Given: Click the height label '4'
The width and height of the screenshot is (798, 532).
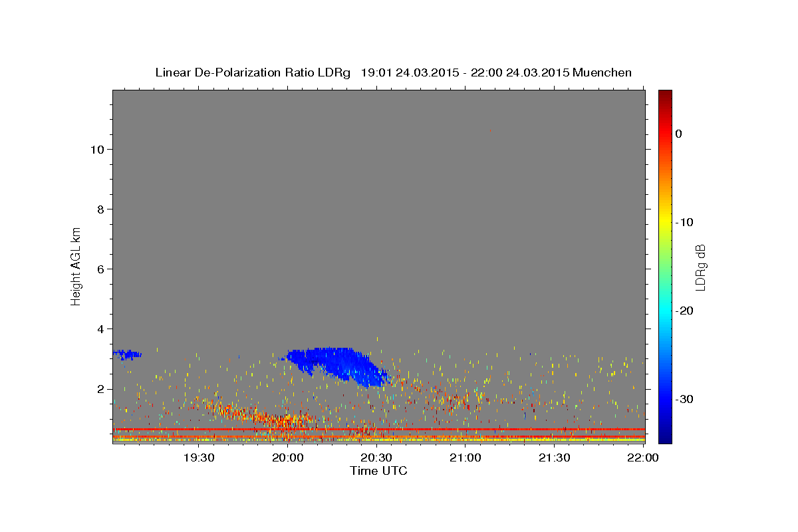Looking at the screenshot, I should click(100, 329).
